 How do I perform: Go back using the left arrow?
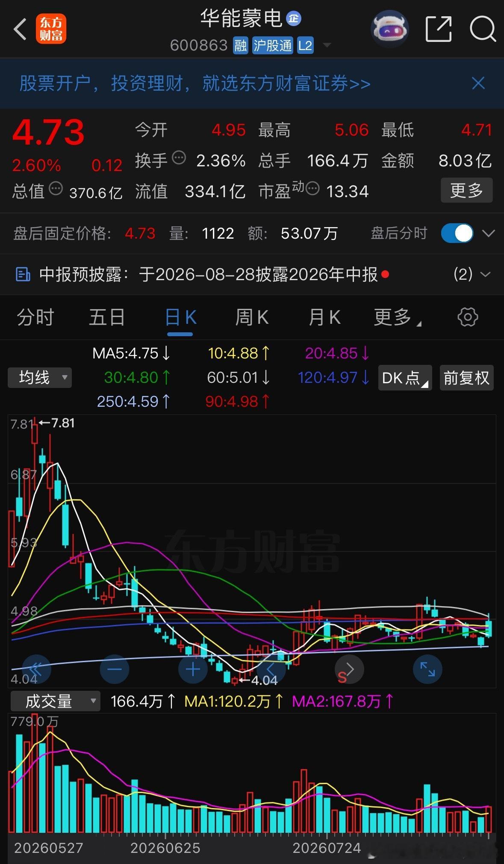tap(20, 29)
